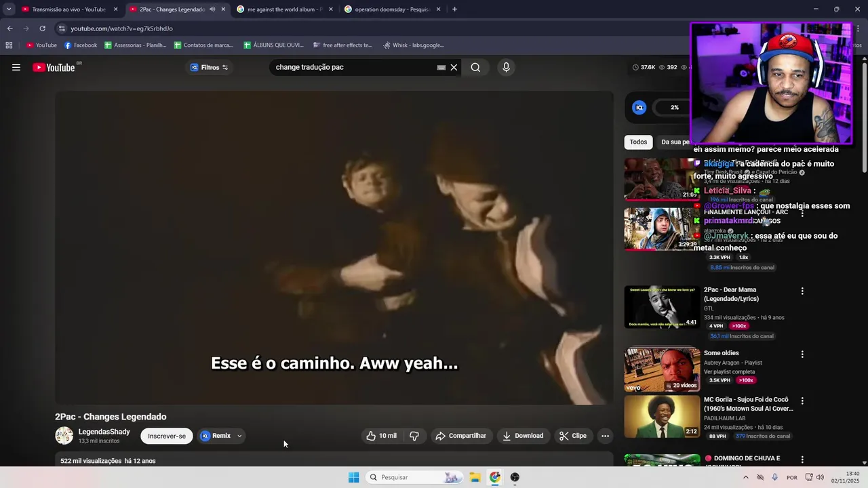This screenshot has width=868, height=488.
Task: Click the 'Ver playlist completa' link
Action: coord(729,371)
